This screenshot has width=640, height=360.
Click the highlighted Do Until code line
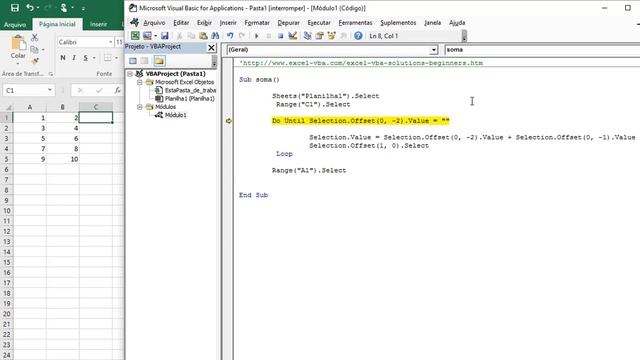360,121
